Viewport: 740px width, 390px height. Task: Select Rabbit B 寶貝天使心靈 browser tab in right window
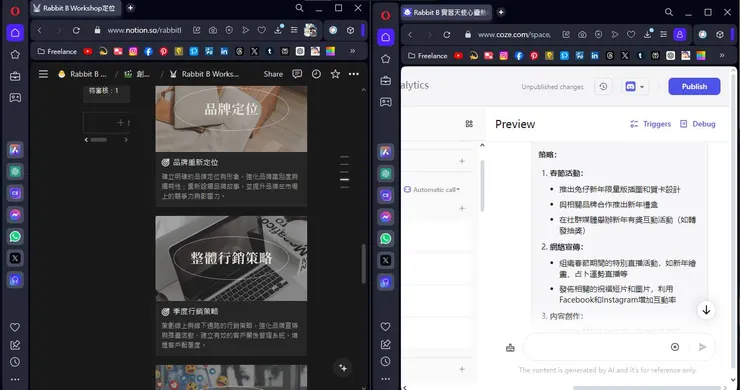click(446, 12)
